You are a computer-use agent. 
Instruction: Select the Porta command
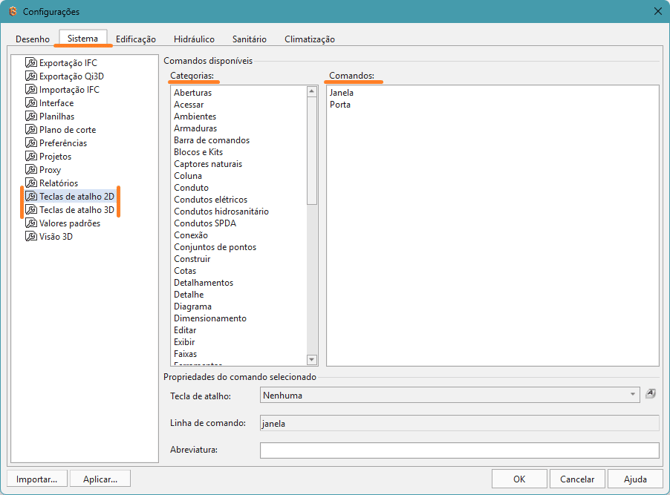click(x=340, y=104)
